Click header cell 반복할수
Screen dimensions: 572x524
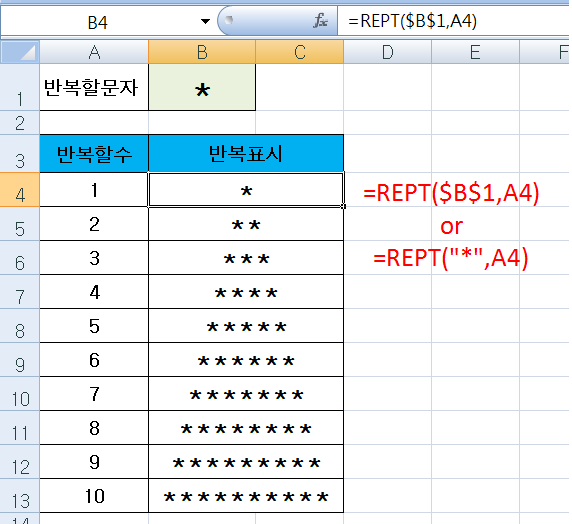tap(94, 153)
